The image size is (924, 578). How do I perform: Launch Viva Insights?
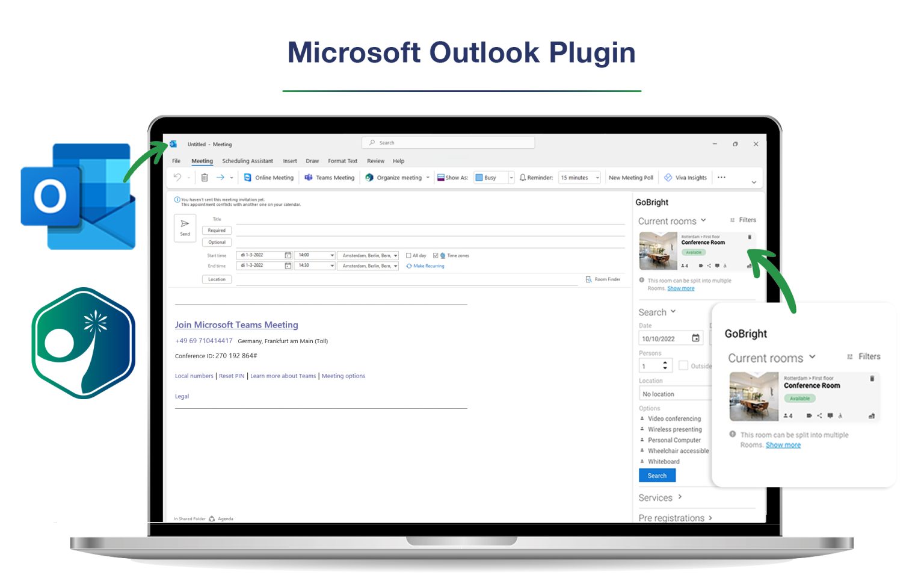(x=685, y=178)
